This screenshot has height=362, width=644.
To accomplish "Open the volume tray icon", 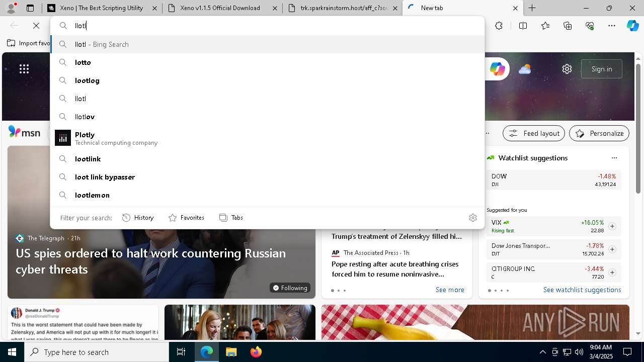I will [579, 352].
